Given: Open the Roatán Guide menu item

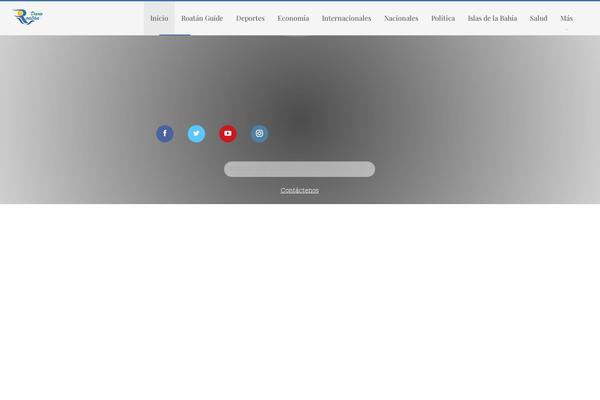Looking at the screenshot, I should (x=202, y=18).
